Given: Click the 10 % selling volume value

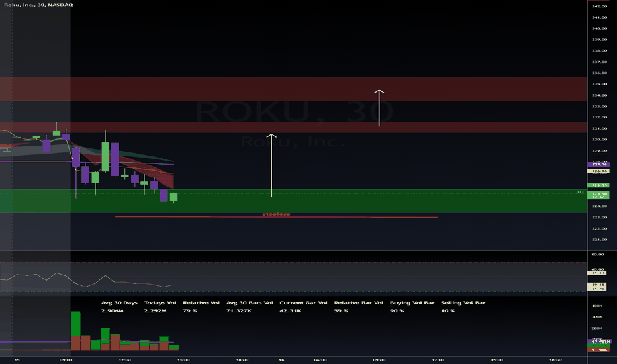Looking at the screenshot, I should tap(448, 311).
